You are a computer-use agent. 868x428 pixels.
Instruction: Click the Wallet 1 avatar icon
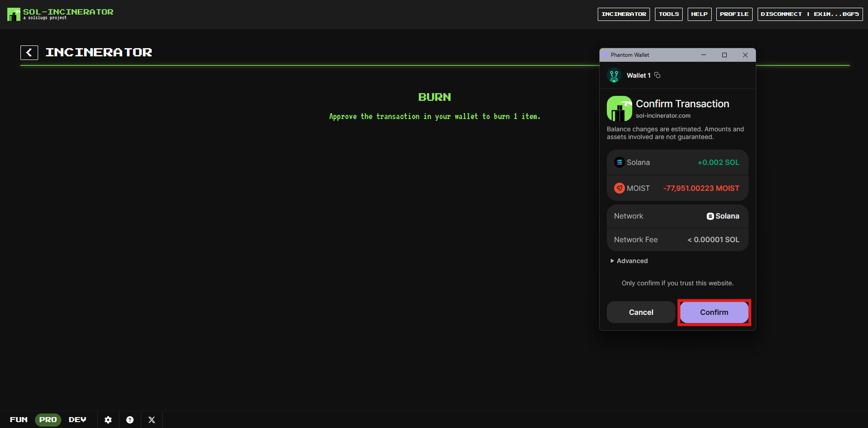pos(614,75)
